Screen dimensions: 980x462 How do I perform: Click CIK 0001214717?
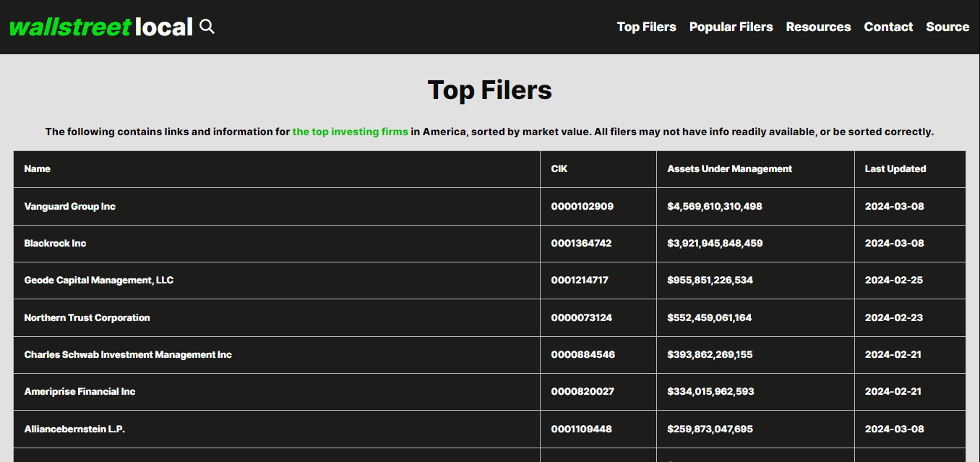[x=580, y=280]
